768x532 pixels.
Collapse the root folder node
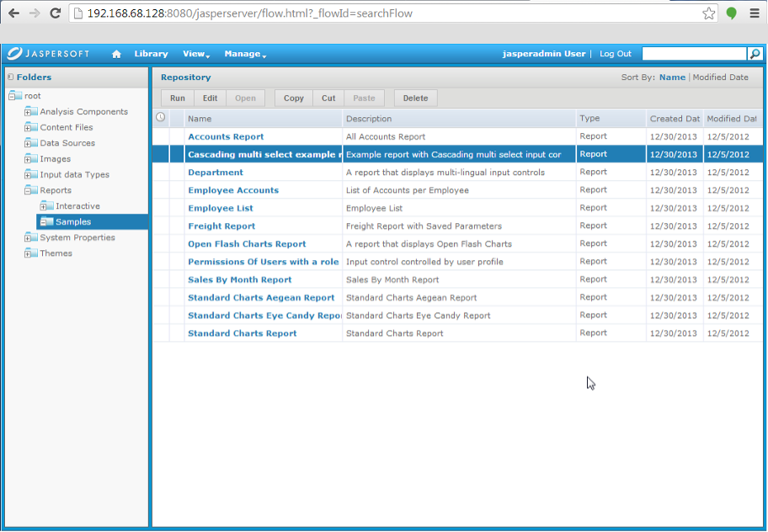12,97
